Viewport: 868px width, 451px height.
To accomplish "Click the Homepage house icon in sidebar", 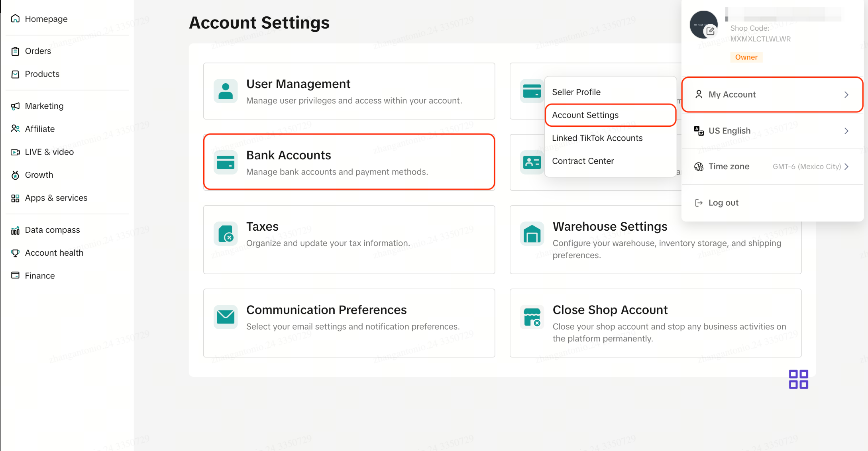I will [15, 19].
